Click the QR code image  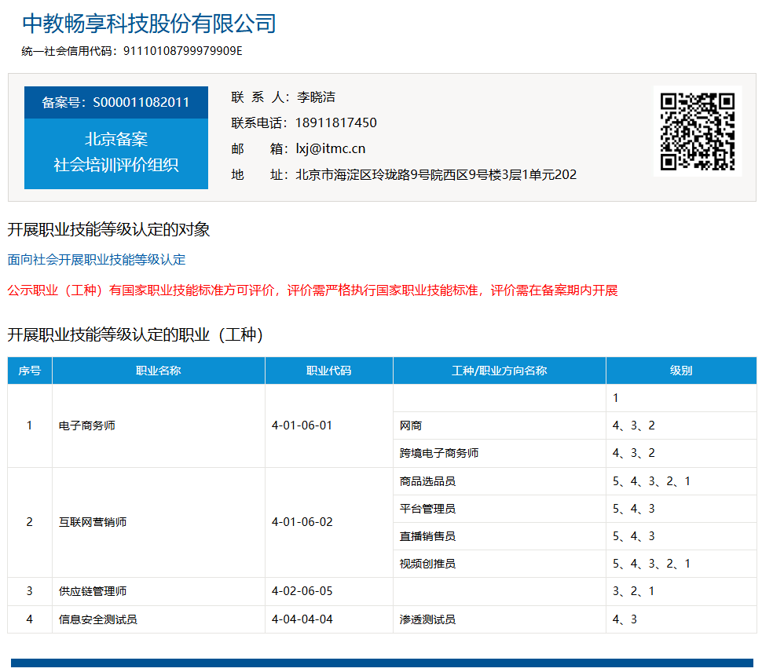click(697, 131)
